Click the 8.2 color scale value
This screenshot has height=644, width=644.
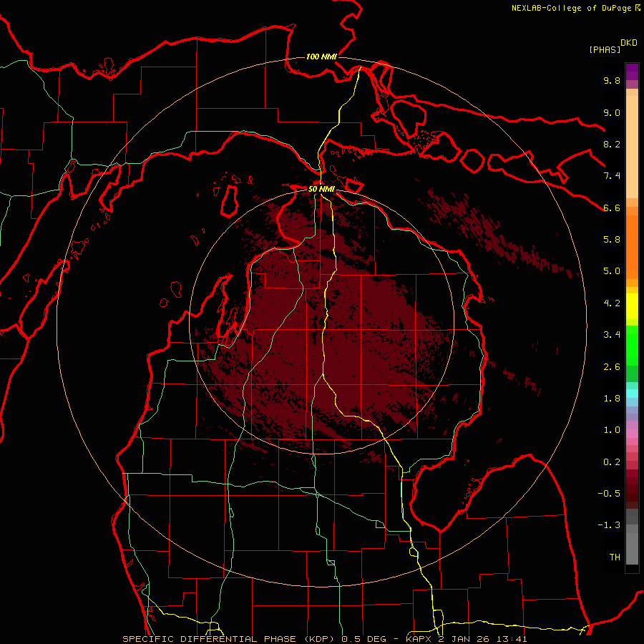(x=612, y=144)
